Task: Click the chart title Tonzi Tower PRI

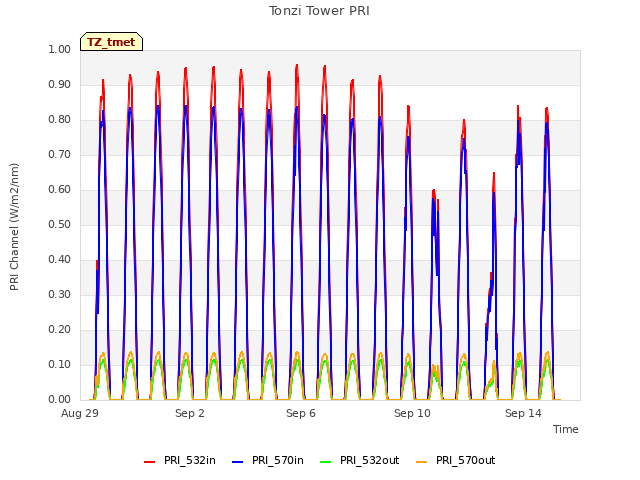Action: pyautogui.click(x=319, y=11)
